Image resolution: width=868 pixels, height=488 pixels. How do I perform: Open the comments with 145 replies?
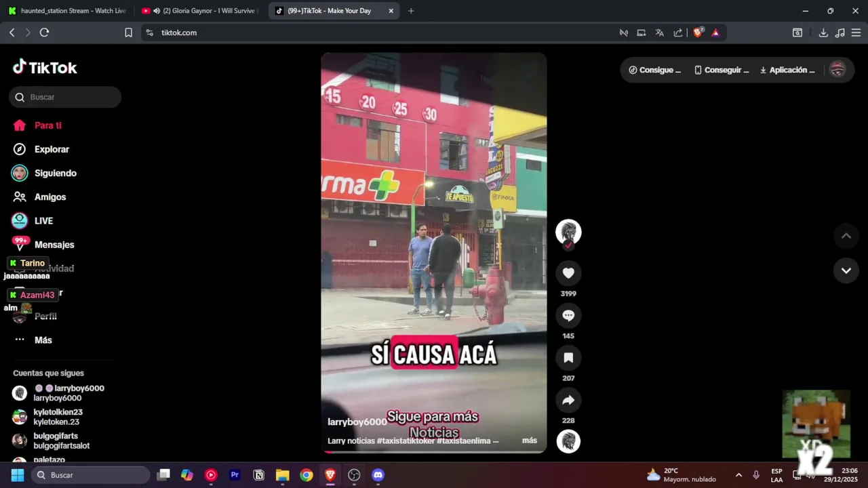pyautogui.click(x=568, y=315)
